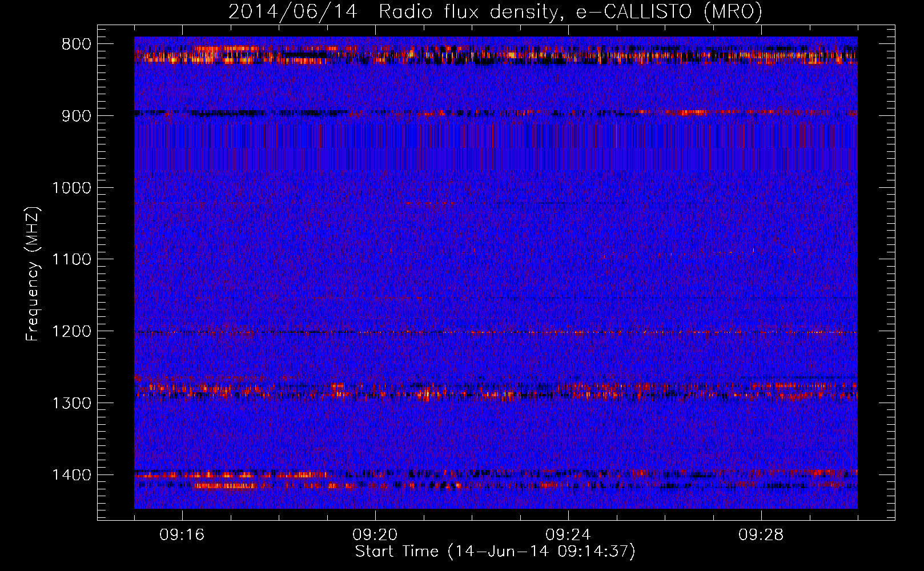Click the '09:24' time axis label
The height and width of the screenshot is (571, 924).
click(568, 535)
